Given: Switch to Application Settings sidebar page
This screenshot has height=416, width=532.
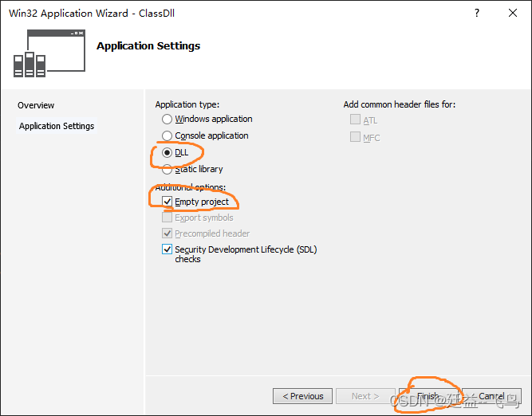Looking at the screenshot, I should (57, 126).
